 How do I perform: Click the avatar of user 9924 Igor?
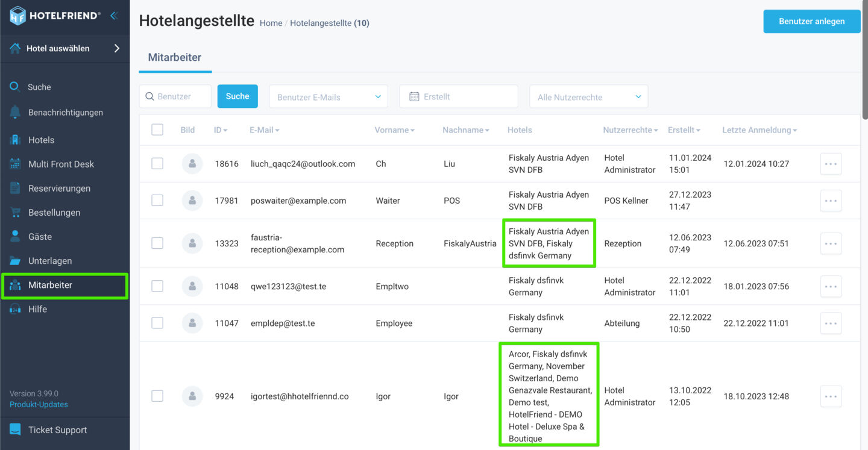[192, 396]
